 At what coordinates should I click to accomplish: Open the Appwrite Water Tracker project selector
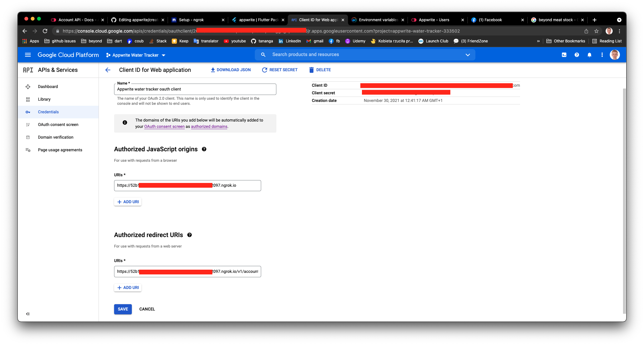coord(136,55)
